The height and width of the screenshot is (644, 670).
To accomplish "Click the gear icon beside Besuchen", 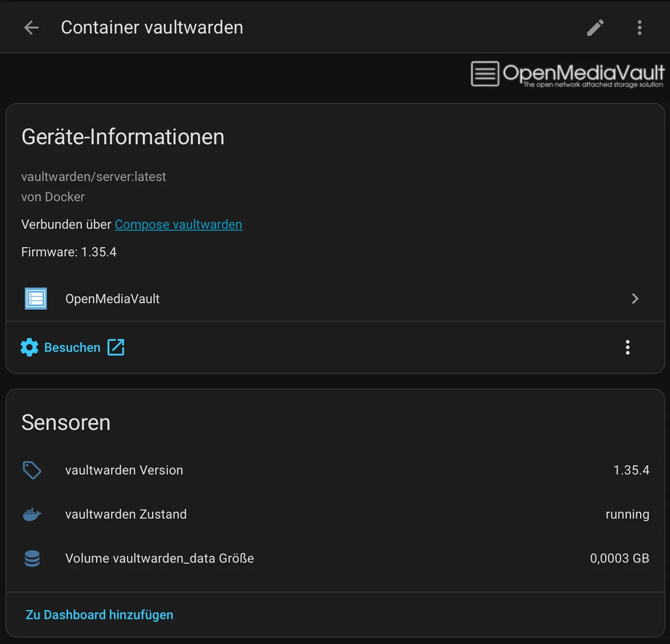I will [x=30, y=347].
